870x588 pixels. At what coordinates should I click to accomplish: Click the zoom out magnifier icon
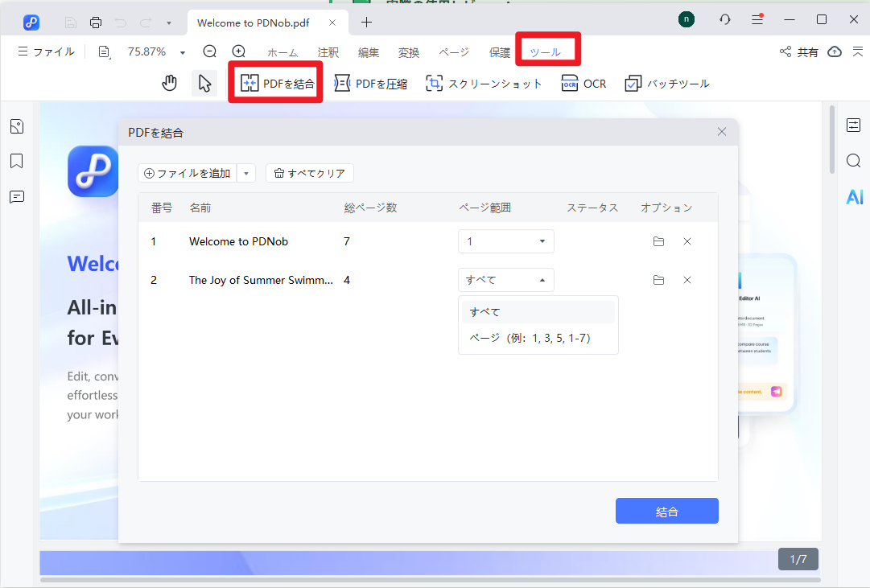click(209, 51)
